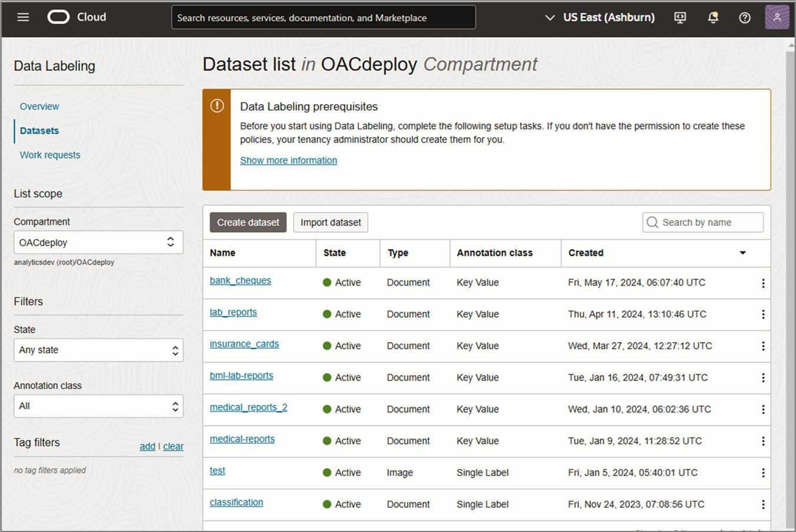Screen dimensions: 796x532
Task: Click the warning icon on prerequisites banner
Action: pyautogui.click(x=217, y=106)
